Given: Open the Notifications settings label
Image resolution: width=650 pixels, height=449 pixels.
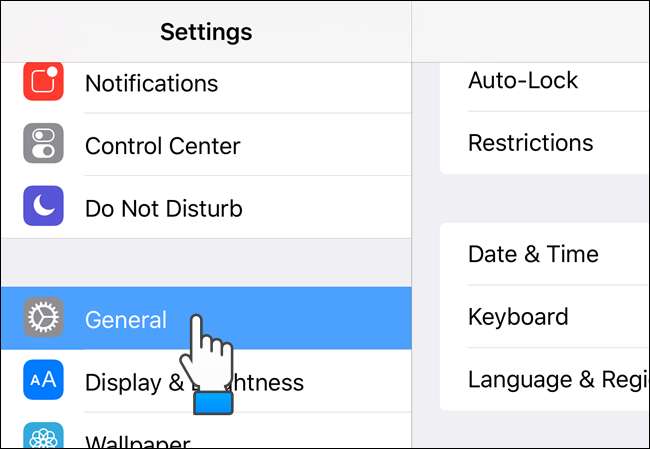Looking at the screenshot, I should pos(151,83).
